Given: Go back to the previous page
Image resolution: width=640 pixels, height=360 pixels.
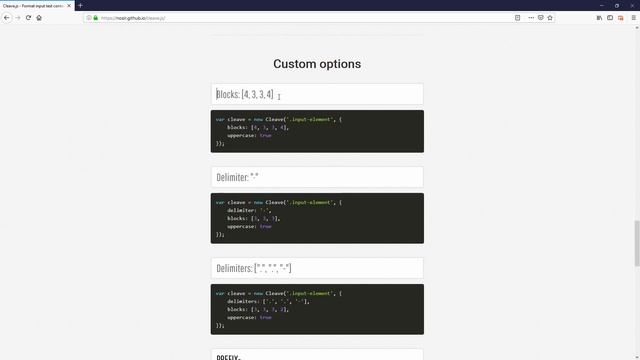Looking at the screenshot, I should (7, 18).
